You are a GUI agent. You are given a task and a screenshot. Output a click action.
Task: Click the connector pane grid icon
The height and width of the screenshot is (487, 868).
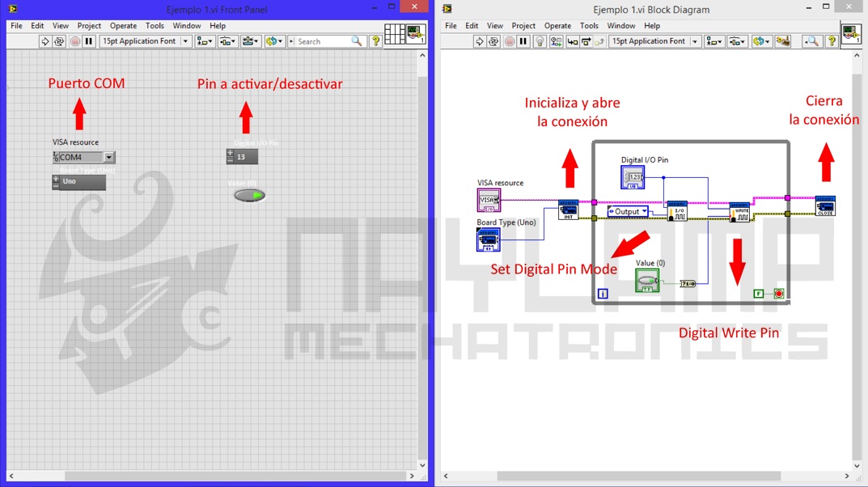(x=394, y=34)
